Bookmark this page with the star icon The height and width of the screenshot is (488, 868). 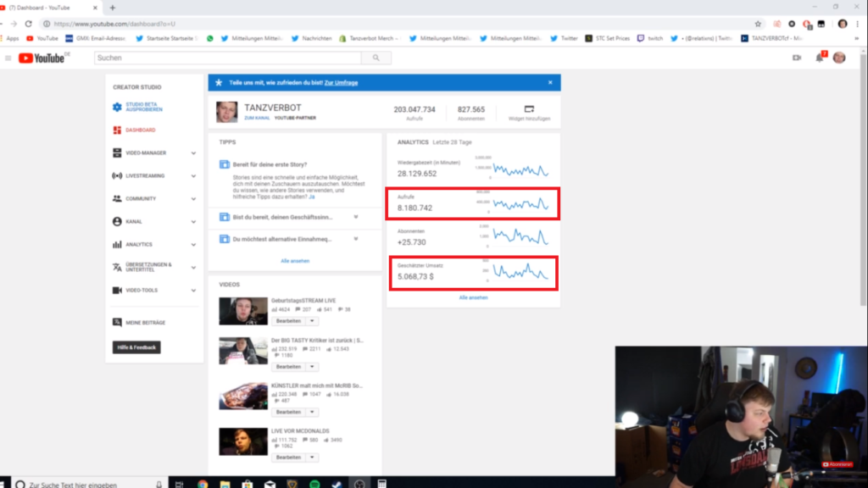[x=758, y=24]
